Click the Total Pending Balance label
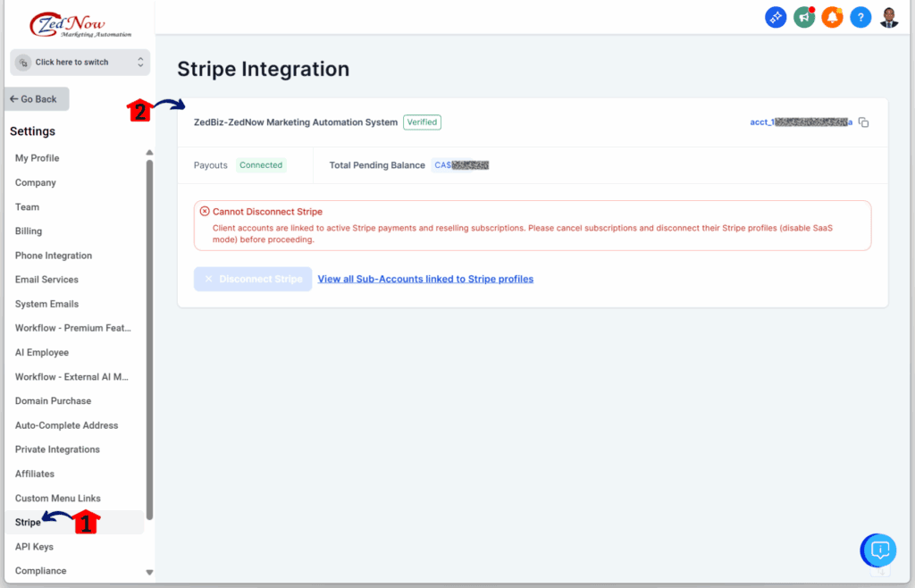915x588 pixels. point(377,165)
